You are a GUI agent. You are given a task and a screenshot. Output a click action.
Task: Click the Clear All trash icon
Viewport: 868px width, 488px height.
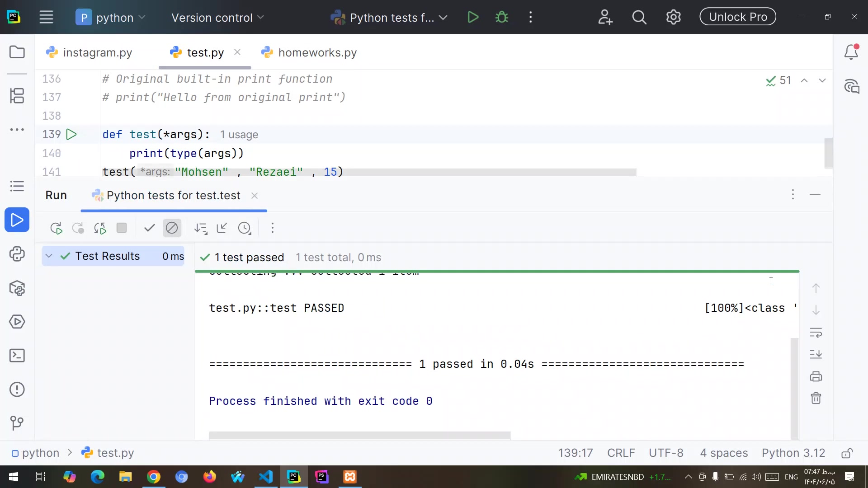816,398
